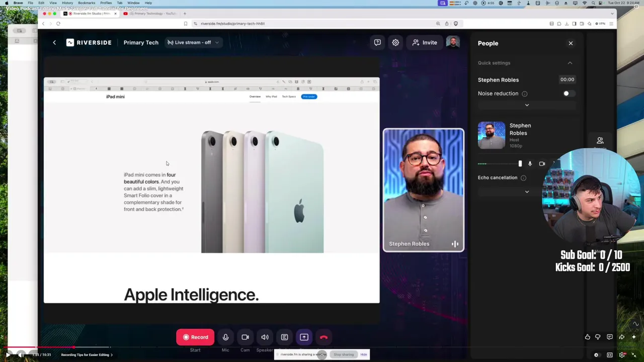Toggle Stephen Robles camera in People panel
This screenshot has height=362, width=644.
pos(542,164)
